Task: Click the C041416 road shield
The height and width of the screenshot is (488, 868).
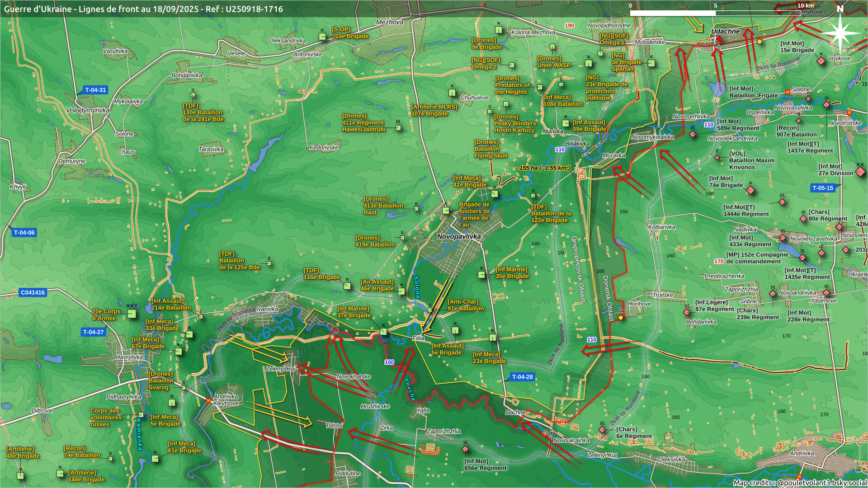Action: 33,292
